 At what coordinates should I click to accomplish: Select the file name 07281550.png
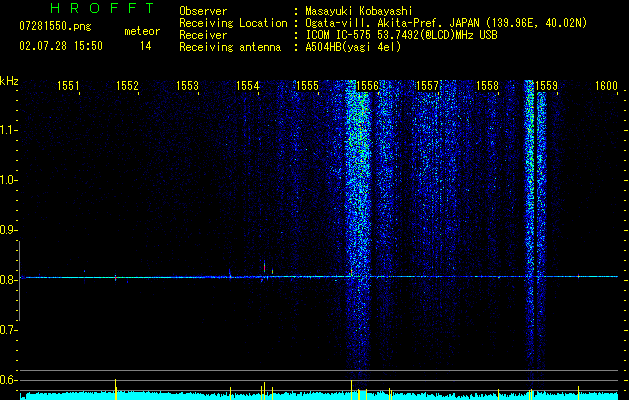pos(55,27)
